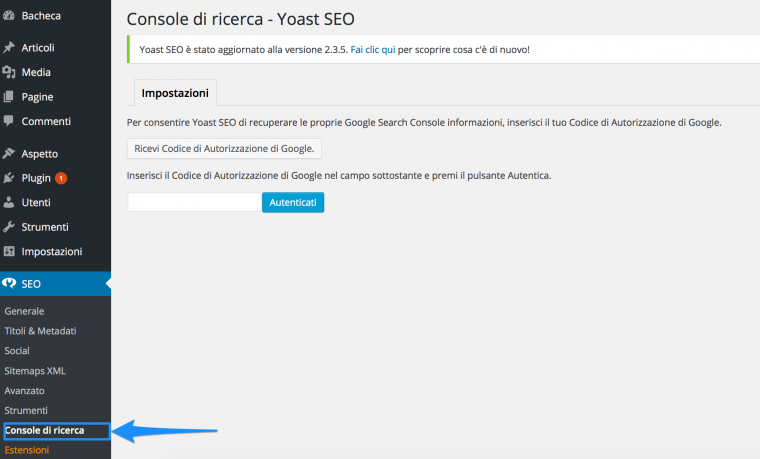
Task: Open Strumenti in the main admin menu
Action: point(45,227)
